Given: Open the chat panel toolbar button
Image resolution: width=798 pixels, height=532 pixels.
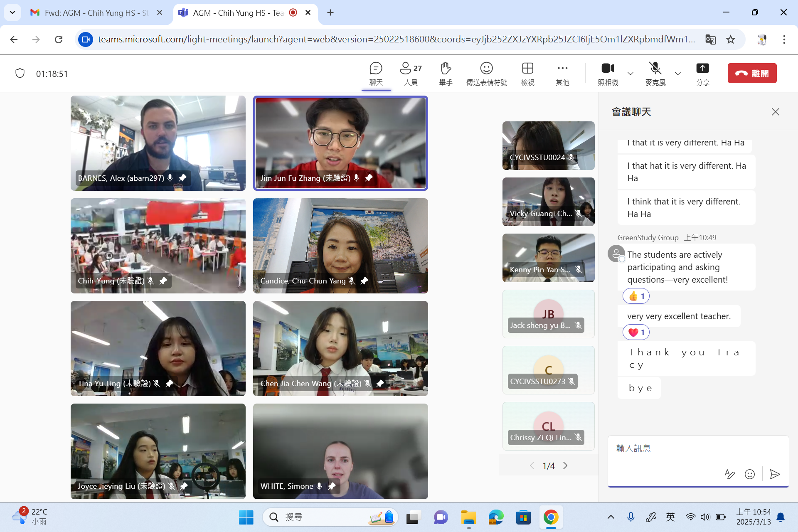Looking at the screenshot, I should pyautogui.click(x=376, y=74).
